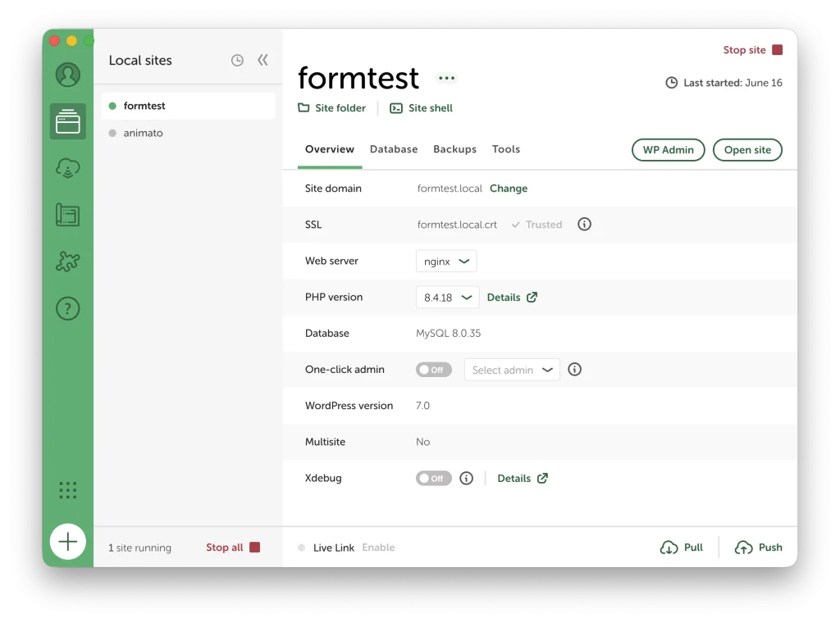Click the Site shell link
The width and height of the screenshot is (840, 623).
430,108
